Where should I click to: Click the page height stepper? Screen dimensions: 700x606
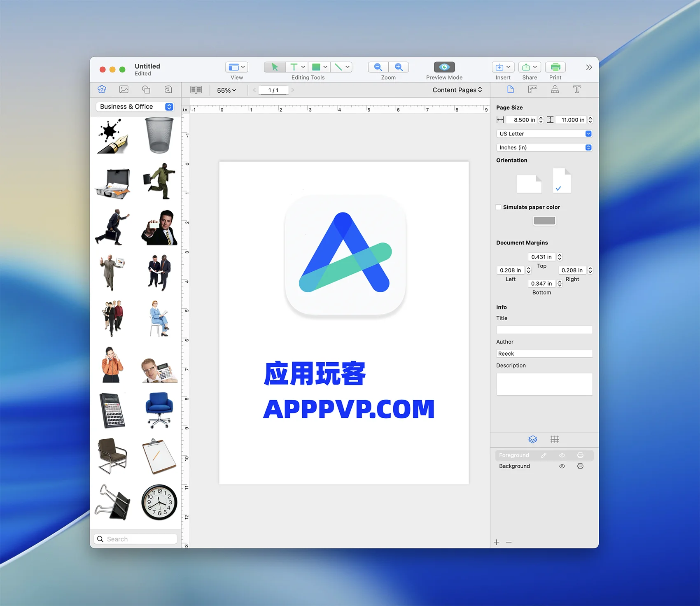(590, 120)
